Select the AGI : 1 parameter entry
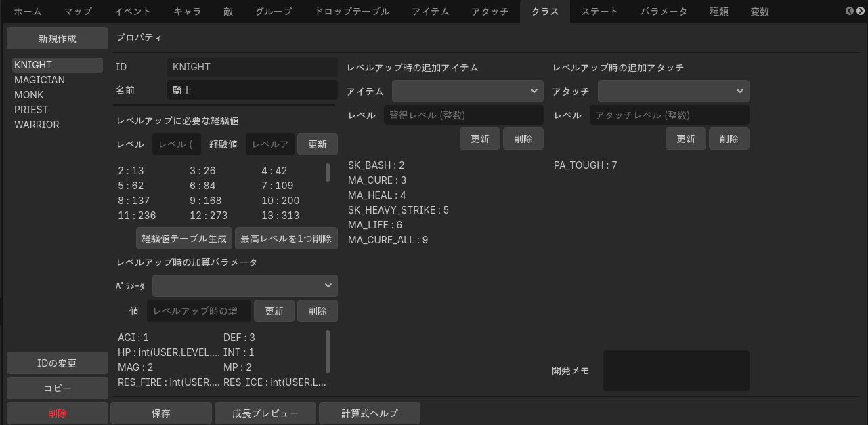 pyautogui.click(x=133, y=338)
